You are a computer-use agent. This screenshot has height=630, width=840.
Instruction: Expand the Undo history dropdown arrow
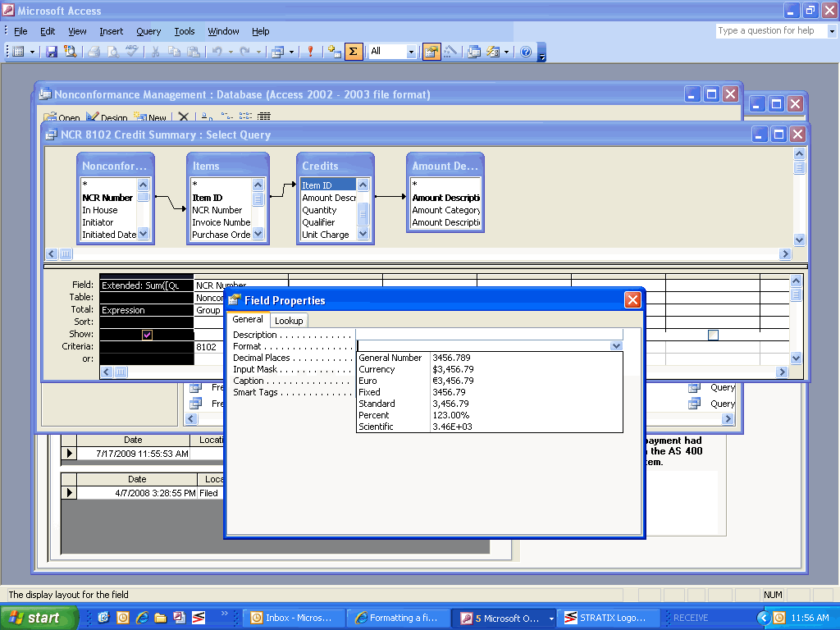tap(231, 52)
